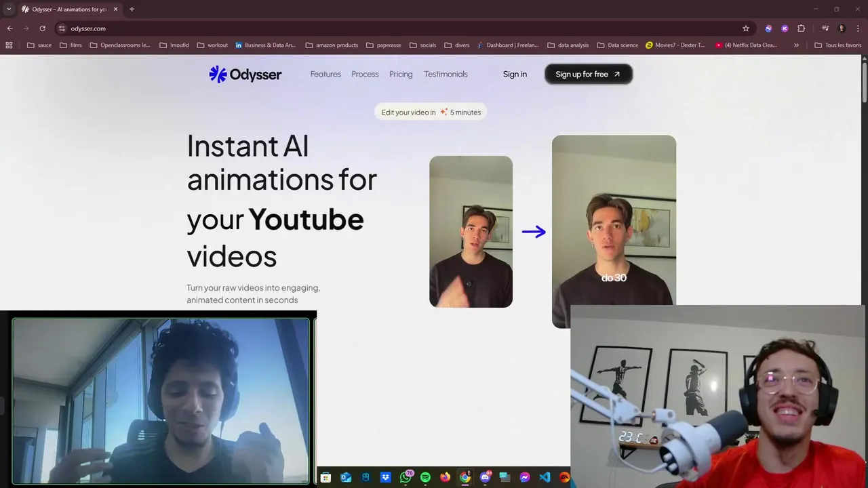This screenshot has width=868, height=488.
Task: Open the Openclassrooms bookmark folder
Action: (x=119, y=45)
